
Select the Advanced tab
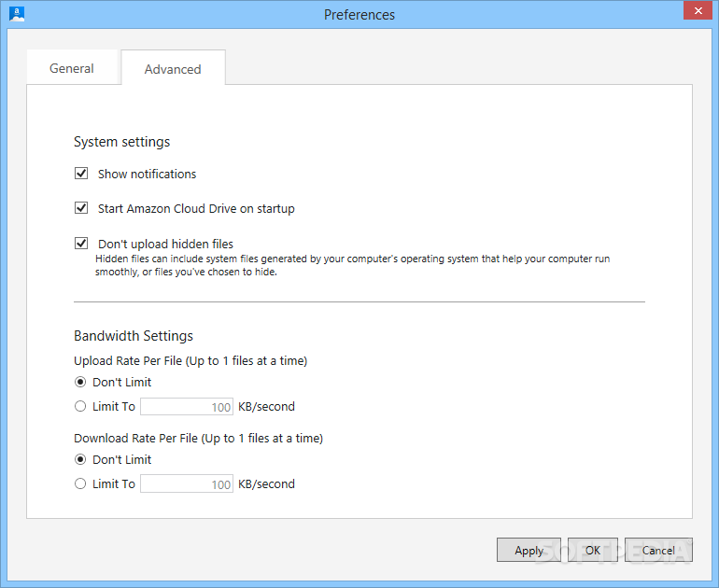[x=173, y=69]
